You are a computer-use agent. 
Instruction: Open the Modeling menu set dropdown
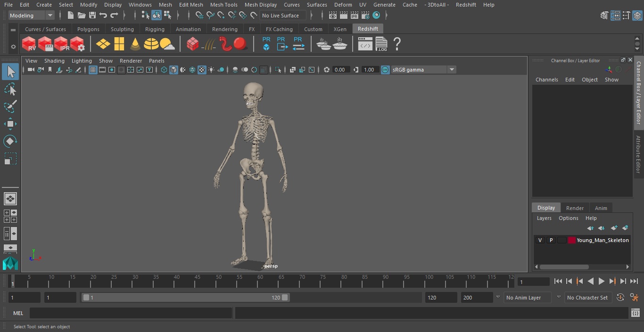[31, 16]
